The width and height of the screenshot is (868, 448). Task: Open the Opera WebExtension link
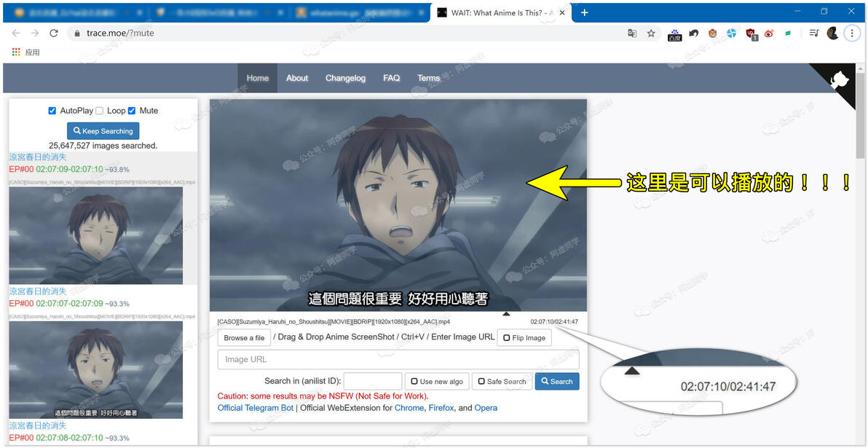486,408
